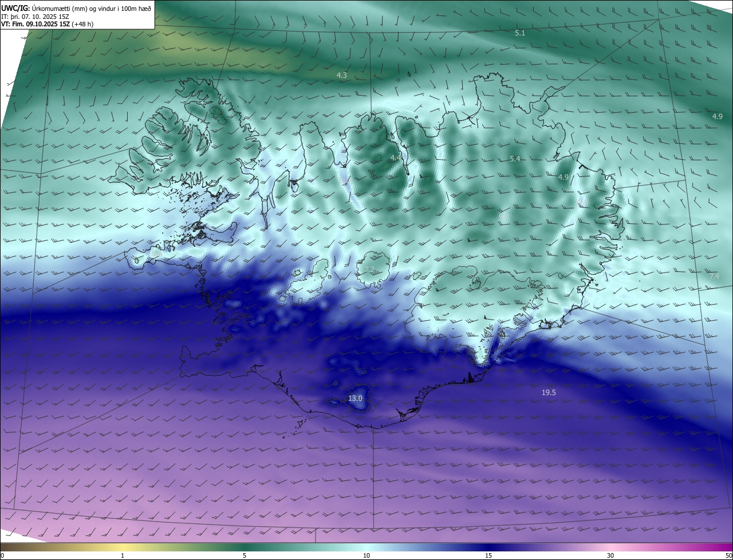The image size is (733, 560).
Task: Click the 5.1 value label on the map
Action: 520,33
